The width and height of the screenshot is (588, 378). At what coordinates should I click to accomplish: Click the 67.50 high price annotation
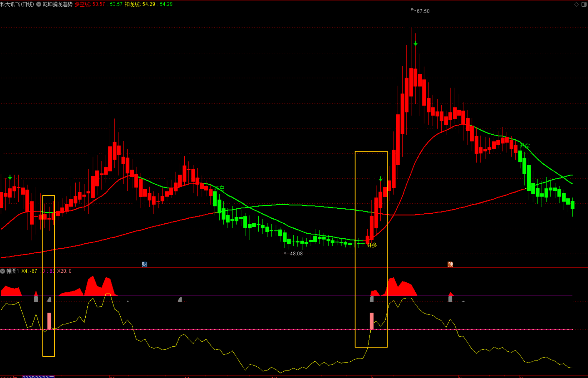(x=423, y=11)
